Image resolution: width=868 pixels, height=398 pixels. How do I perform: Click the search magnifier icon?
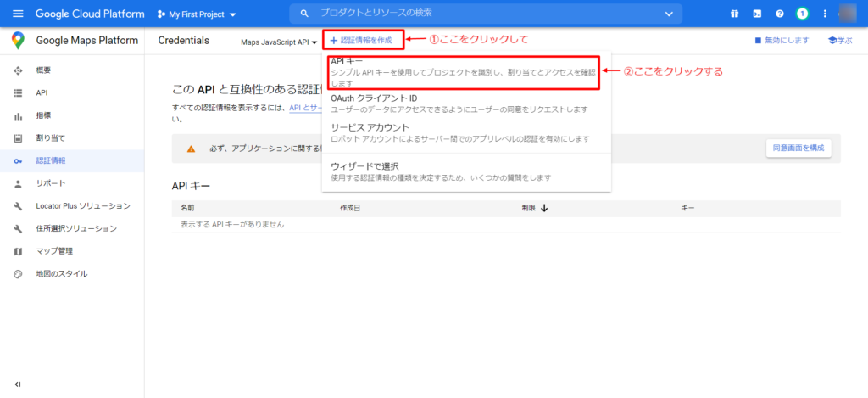304,14
